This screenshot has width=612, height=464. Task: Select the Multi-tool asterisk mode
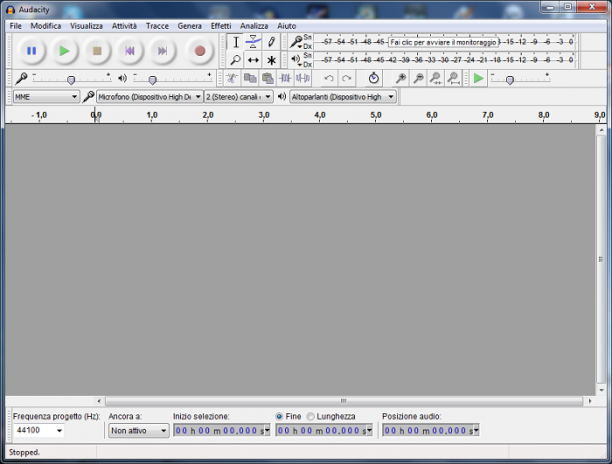[271, 60]
